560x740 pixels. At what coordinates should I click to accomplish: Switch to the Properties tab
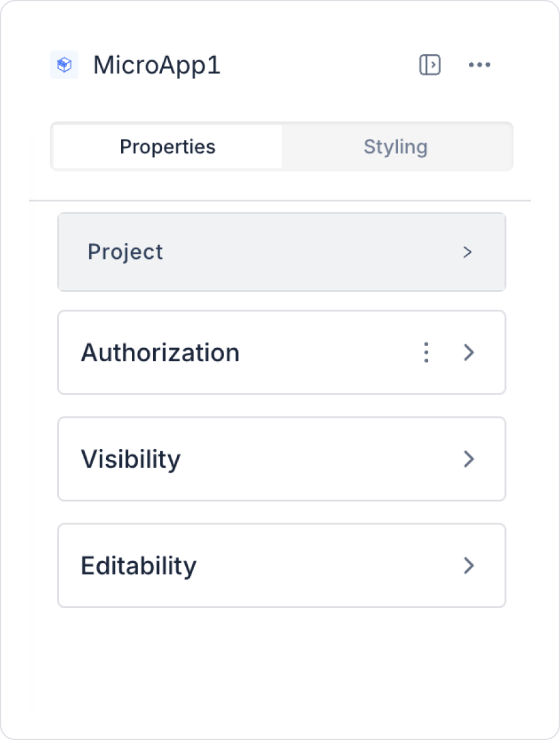point(168,147)
